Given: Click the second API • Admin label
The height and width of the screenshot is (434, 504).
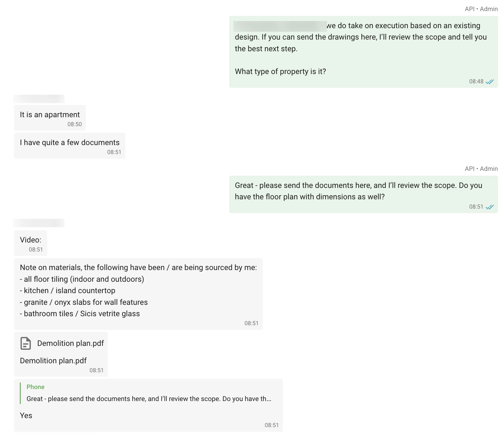Looking at the screenshot, I should point(481,169).
